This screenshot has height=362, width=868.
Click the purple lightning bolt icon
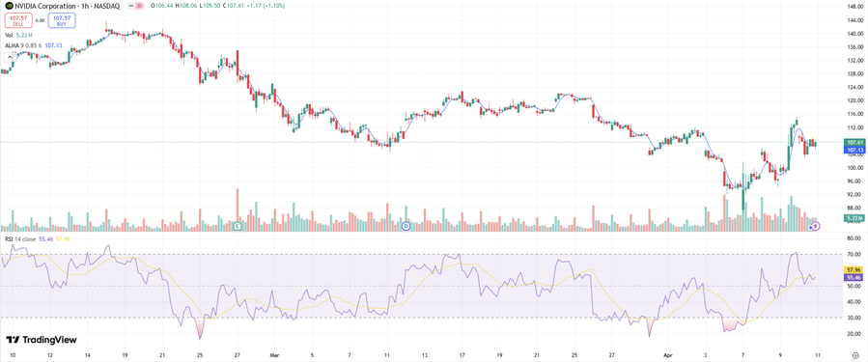[x=816, y=226]
